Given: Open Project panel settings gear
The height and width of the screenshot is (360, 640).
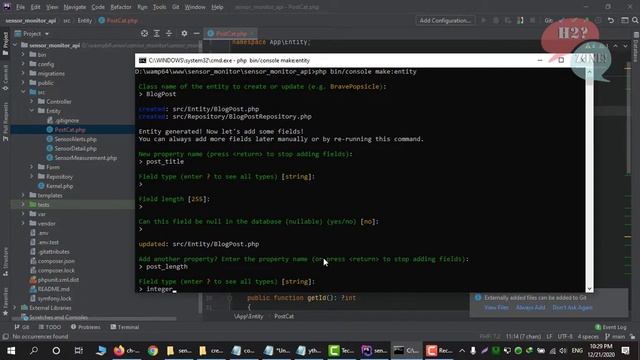Looking at the screenshot, I should click(x=184, y=33).
